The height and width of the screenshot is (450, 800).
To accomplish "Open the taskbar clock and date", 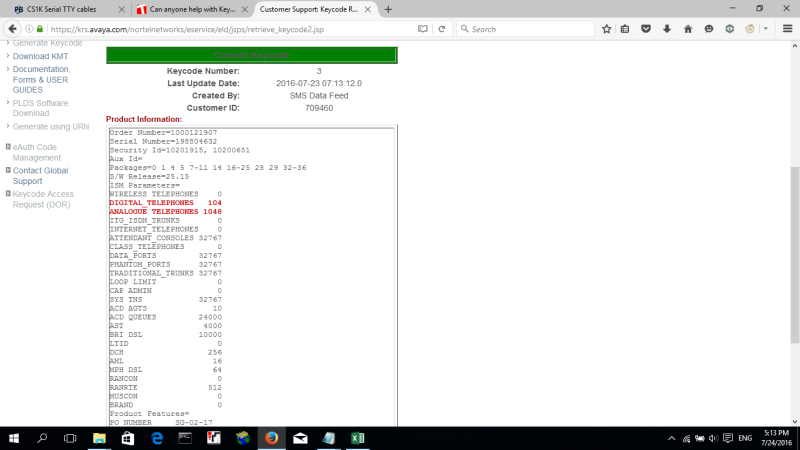I will click(x=776, y=438).
